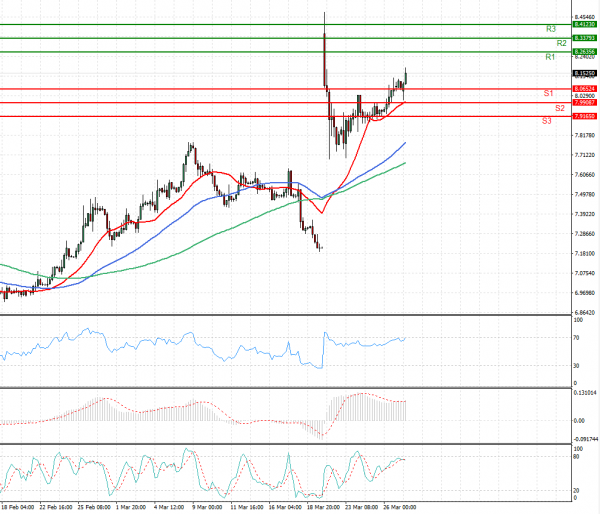Click the 7.39220 price axis value
The image size is (600, 514).
(585, 214)
